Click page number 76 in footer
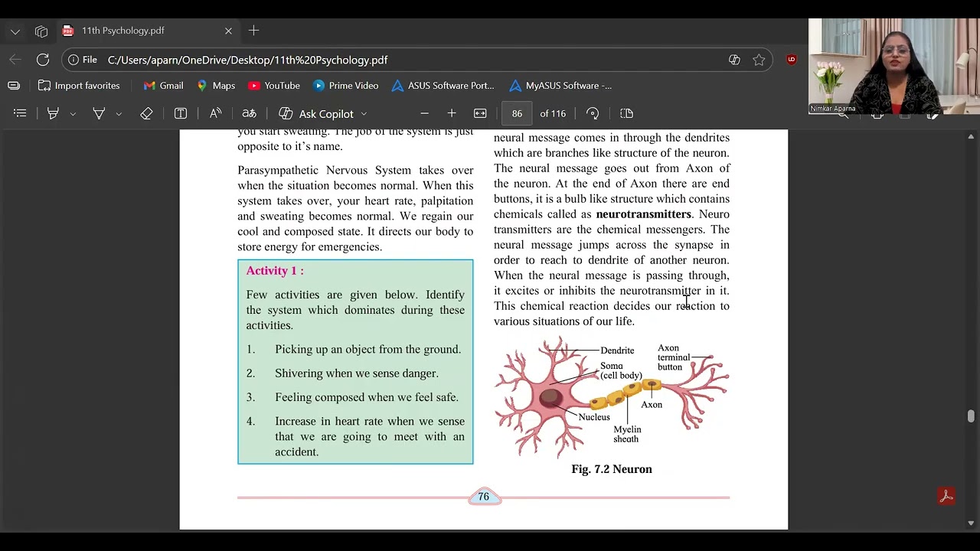The height and width of the screenshot is (551, 980). (483, 497)
